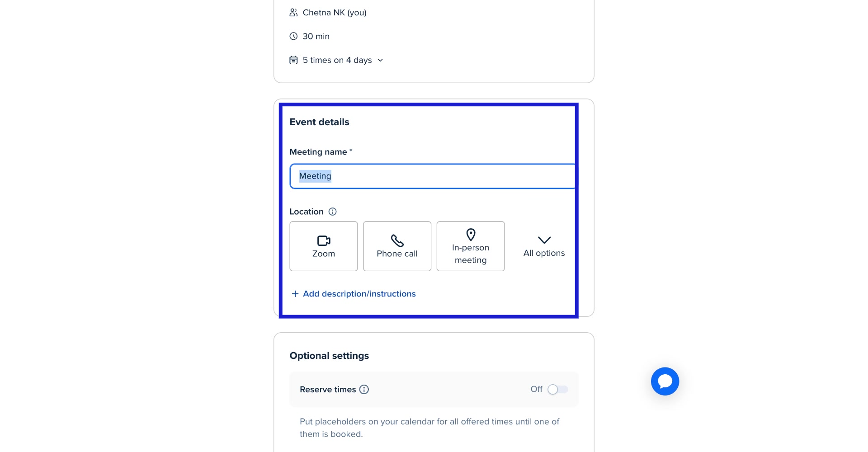
Task: Click the Reserve times label
Action: pos(327,389)
